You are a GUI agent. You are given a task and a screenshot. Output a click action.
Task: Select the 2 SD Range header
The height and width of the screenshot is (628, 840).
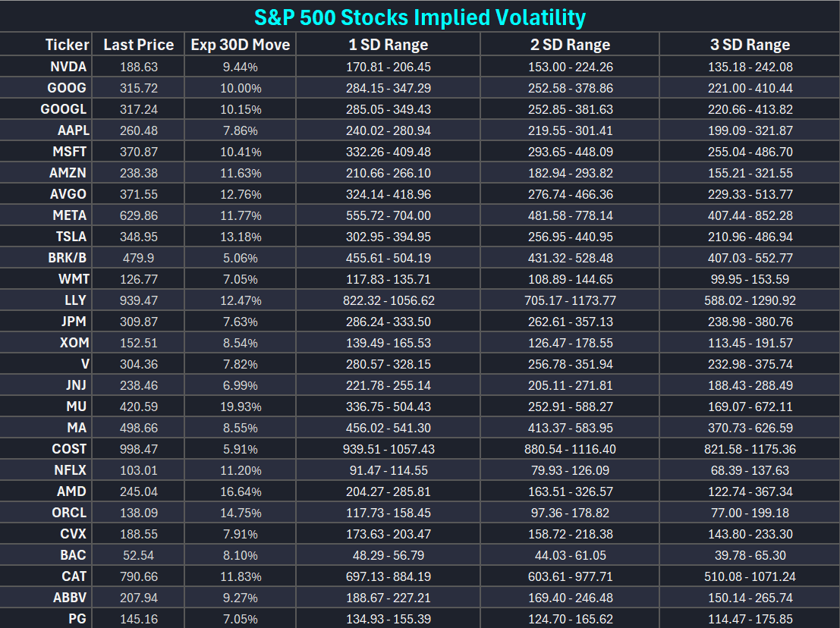(570, 45)
